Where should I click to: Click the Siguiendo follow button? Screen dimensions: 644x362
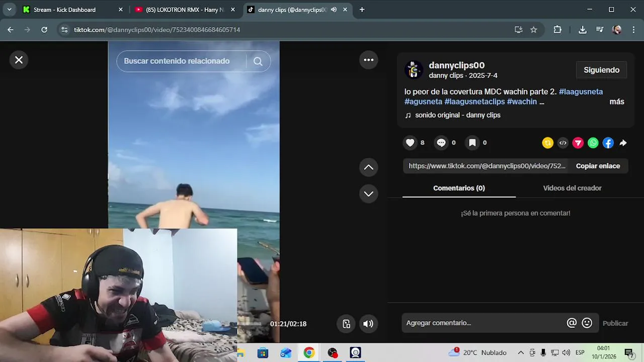pyautogui.click(x=601, y=70)
